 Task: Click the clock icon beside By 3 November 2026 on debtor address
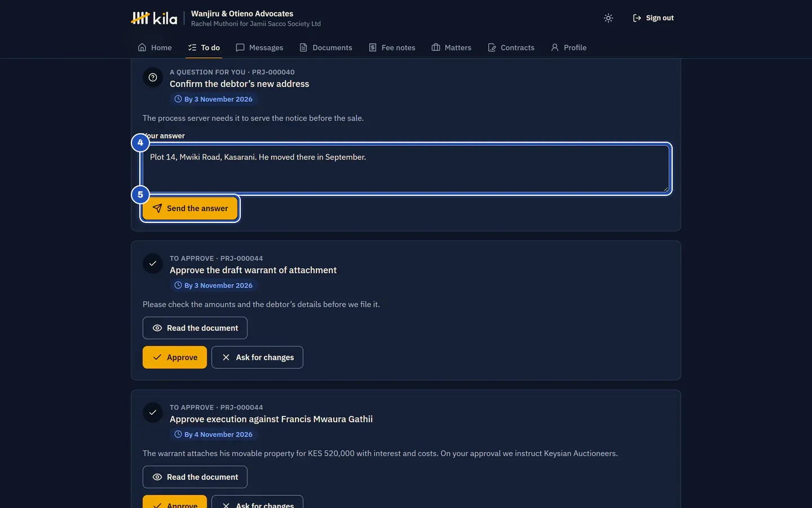tap(178, 99)
